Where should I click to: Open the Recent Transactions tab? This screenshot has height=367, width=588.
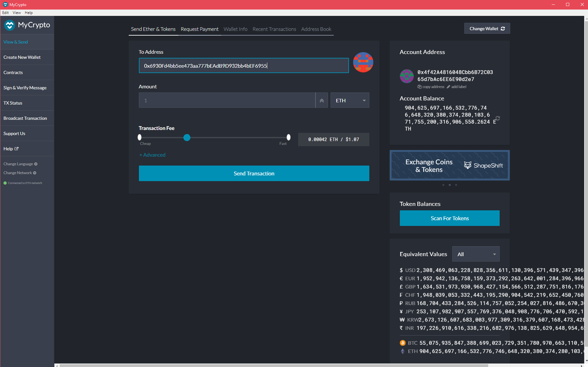(274, 29)
